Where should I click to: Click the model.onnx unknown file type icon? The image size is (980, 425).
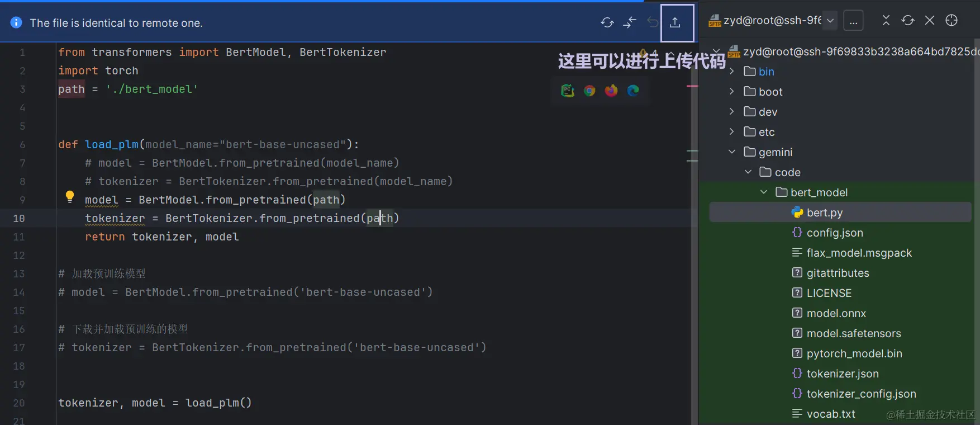click(797, 313)
